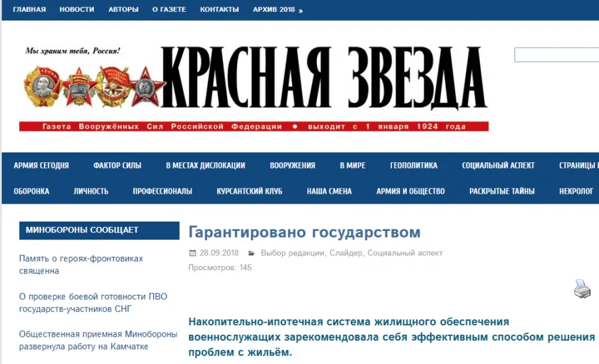
Task: Go to the В мире section
Action: coord(353,166)
